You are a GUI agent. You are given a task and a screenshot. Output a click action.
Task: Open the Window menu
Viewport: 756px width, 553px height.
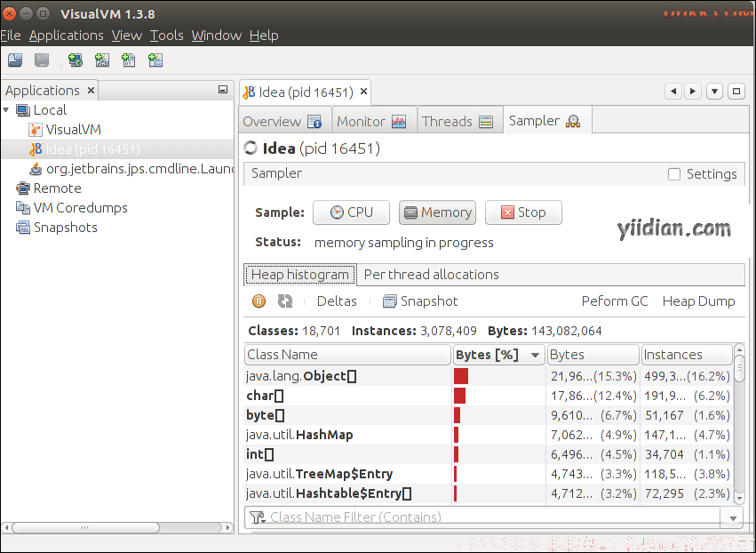(x=217, y=36)
